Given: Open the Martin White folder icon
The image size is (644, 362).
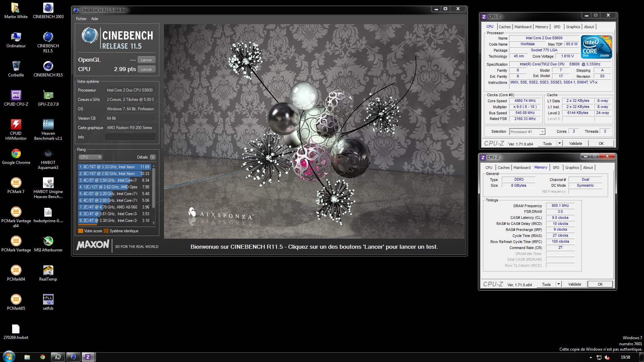Looking at the screenshot, I should click(16, 11).
